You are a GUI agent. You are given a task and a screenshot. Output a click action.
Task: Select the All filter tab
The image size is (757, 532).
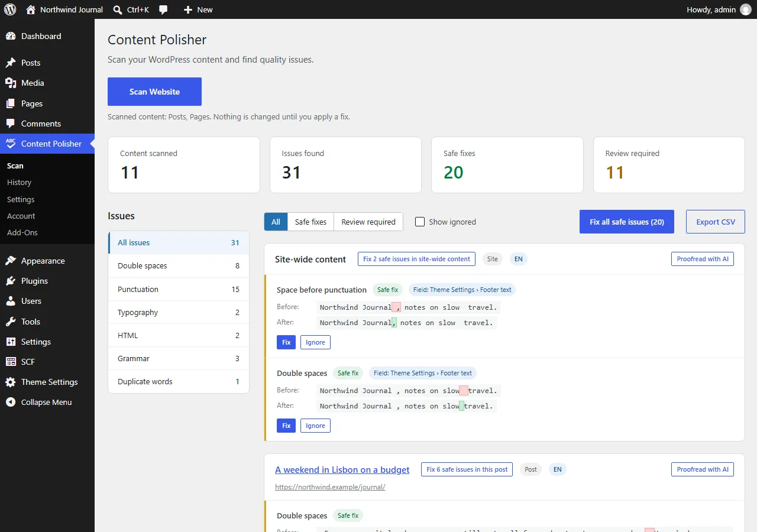coord(276,222)
